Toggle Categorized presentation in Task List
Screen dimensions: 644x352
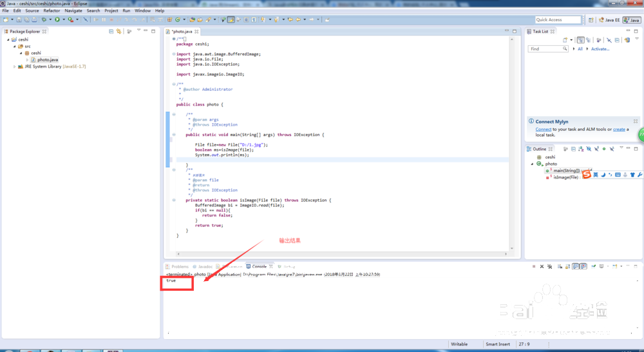[580, 40]
